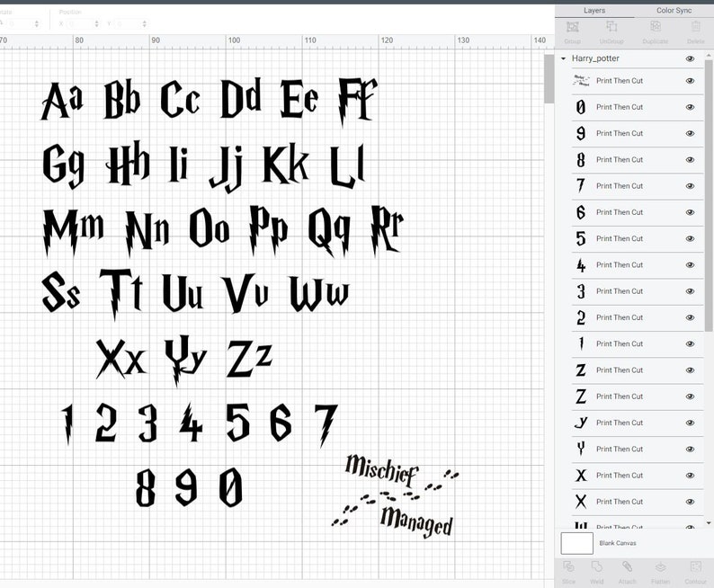Select the lowercase z layer thumbnail

(x=581, y=370)
